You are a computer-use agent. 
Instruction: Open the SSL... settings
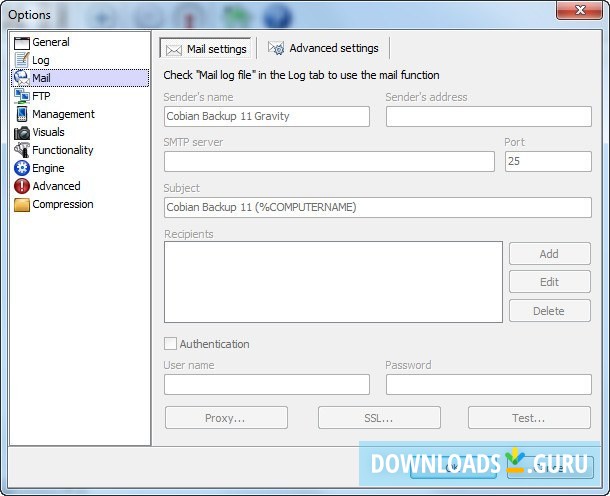379,418
